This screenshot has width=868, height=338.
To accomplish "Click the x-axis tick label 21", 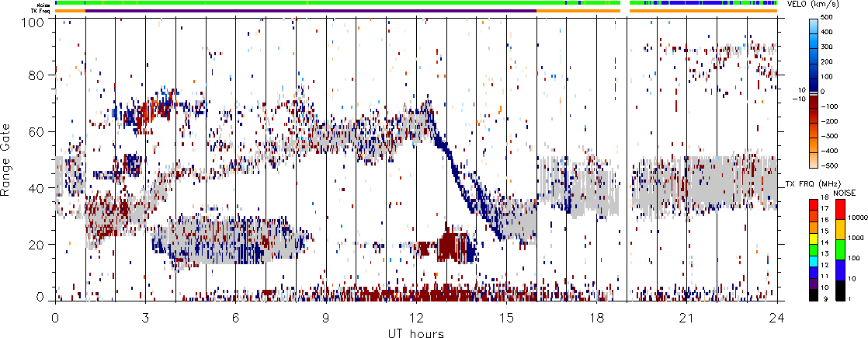I will pos(686,318).
